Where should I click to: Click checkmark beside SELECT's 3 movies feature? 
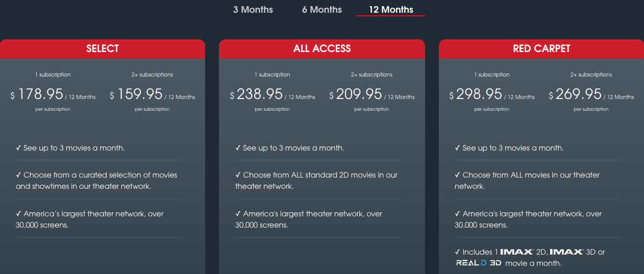18,148
